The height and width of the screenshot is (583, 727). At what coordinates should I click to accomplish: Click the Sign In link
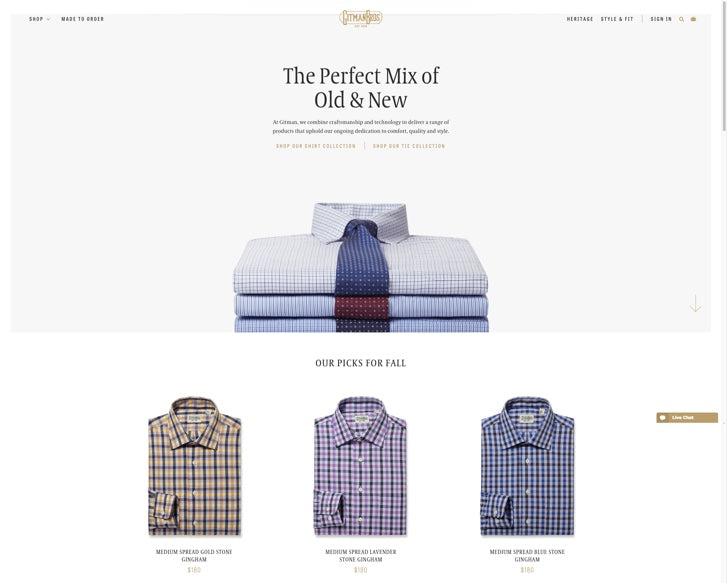pyautogui.click(x=661, y=19)
